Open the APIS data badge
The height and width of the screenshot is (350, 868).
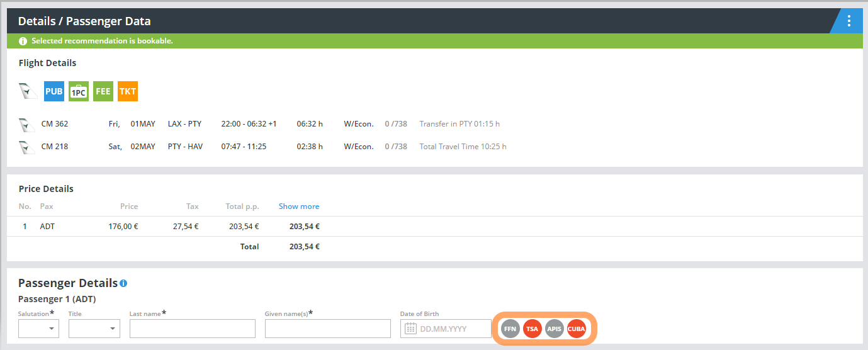point(554,329)
